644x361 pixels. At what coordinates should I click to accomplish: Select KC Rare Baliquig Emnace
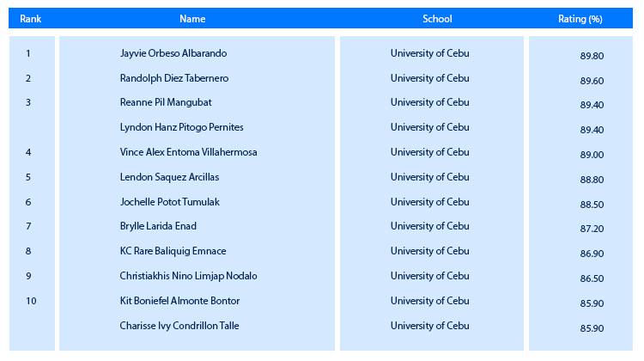(173, 251)
